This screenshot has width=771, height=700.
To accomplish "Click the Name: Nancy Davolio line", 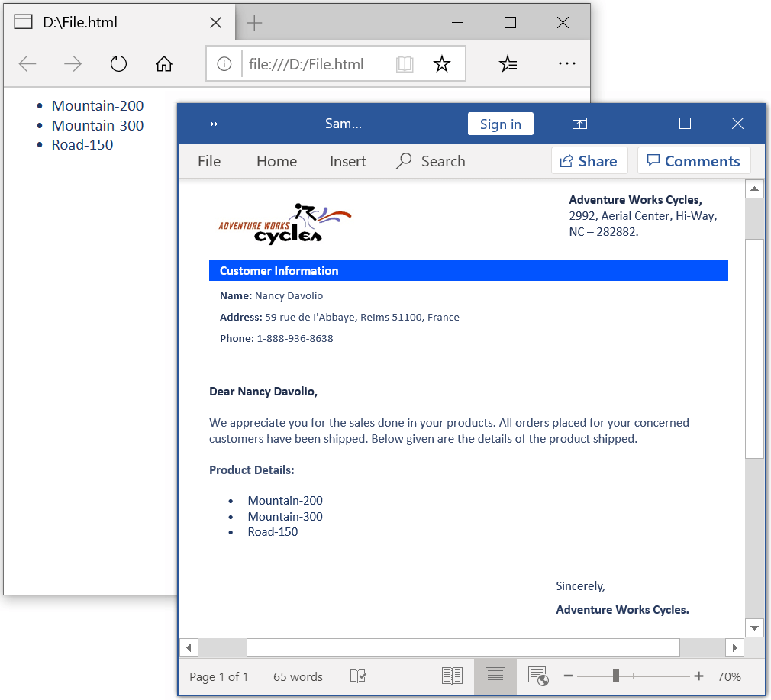I will pyautogui.click(x=272, y=296).
